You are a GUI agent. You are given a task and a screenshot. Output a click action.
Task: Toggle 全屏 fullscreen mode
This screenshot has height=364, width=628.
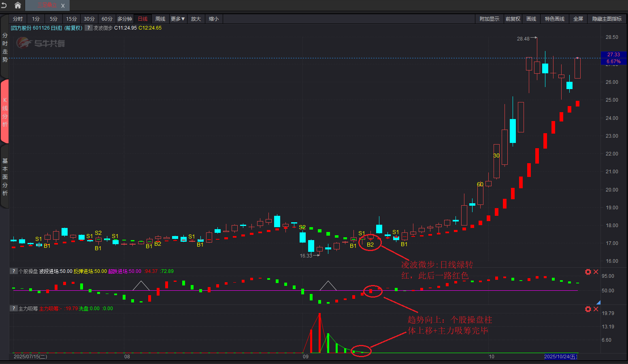pyautogui.click(x=578, y=19)
